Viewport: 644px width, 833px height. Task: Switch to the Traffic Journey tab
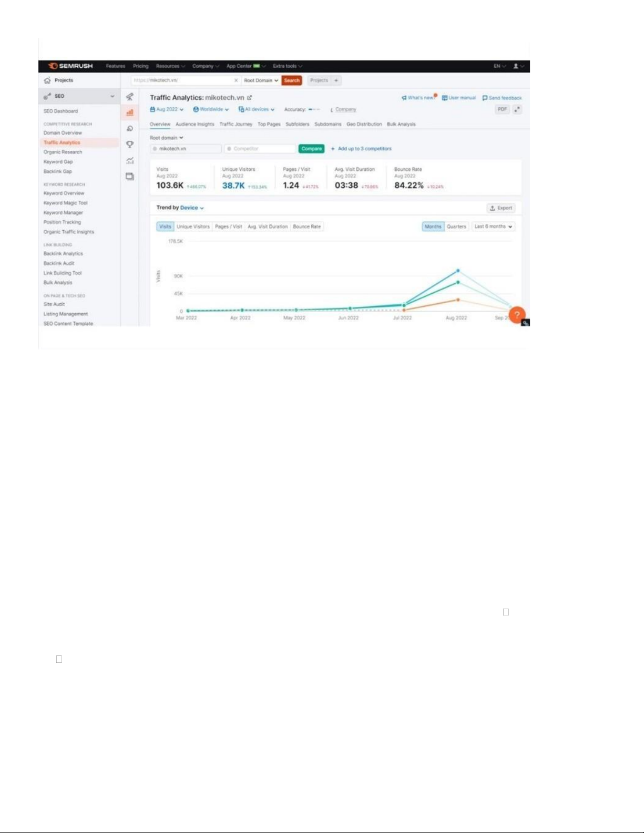236,125
